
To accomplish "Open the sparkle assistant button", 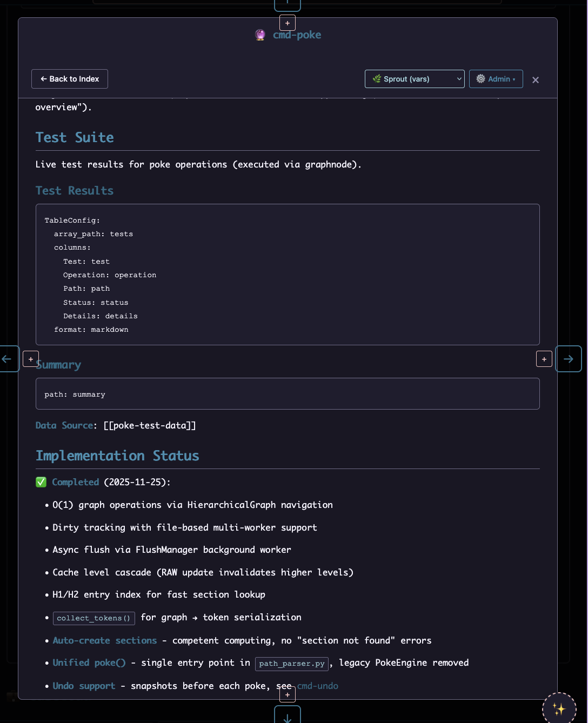I will (x=559, y=708).
